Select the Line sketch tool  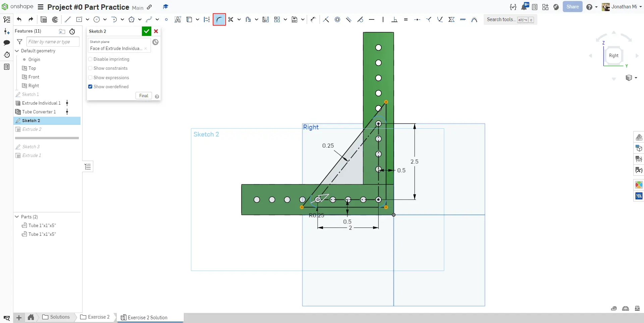click(x=68, y=19)
